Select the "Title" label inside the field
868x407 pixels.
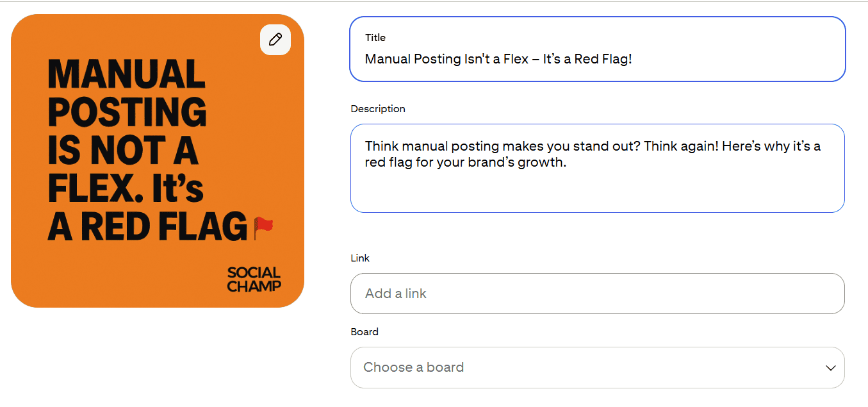(375, 38)
